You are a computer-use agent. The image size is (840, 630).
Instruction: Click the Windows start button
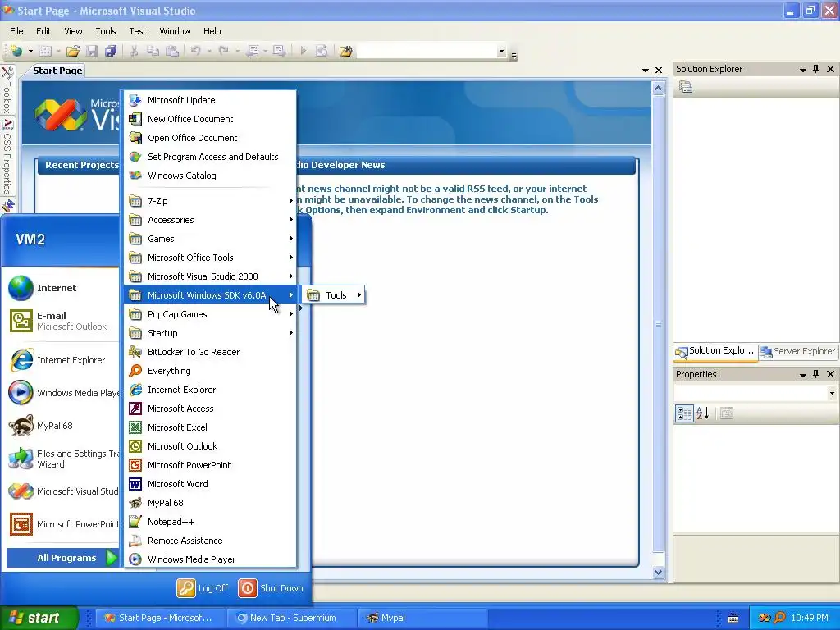pos(38,618)
